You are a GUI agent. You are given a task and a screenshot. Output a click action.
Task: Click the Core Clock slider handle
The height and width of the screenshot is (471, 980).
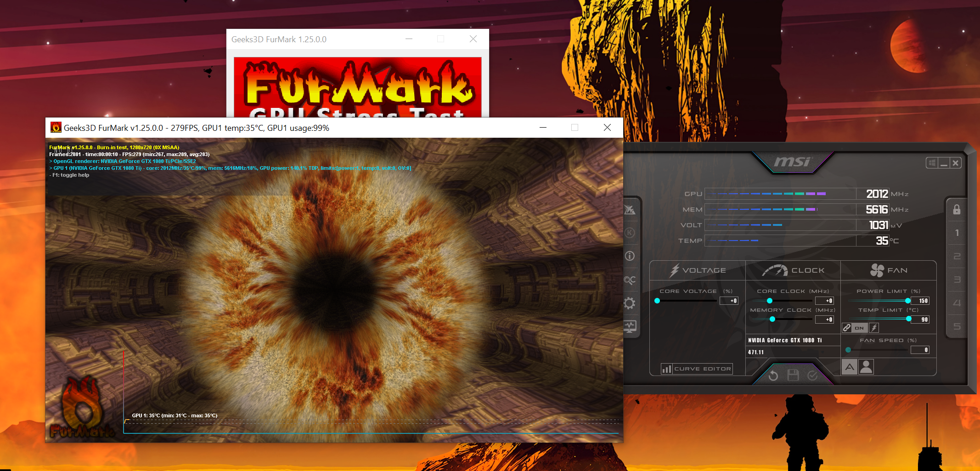770,301
